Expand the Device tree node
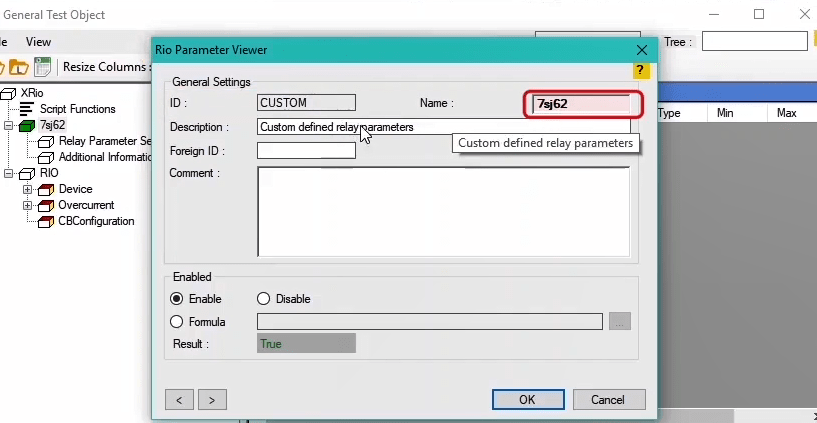The height and width of the screenshot is (423, 817). (x=28, y=189)
